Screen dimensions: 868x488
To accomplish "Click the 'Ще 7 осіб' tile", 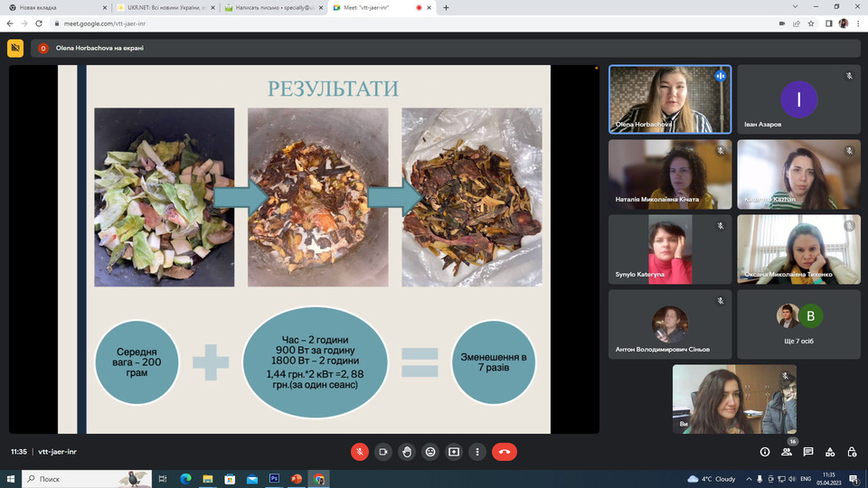I will (x=798, y=324).
